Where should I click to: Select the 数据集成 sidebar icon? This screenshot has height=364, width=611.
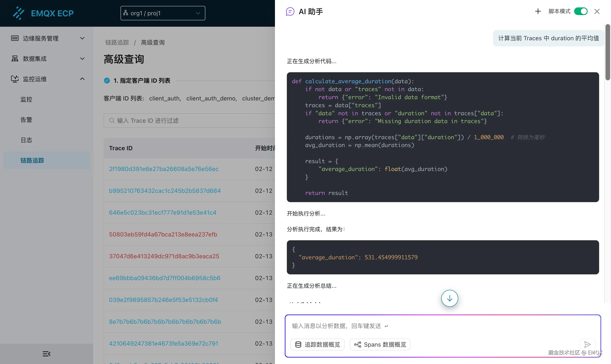15,59
